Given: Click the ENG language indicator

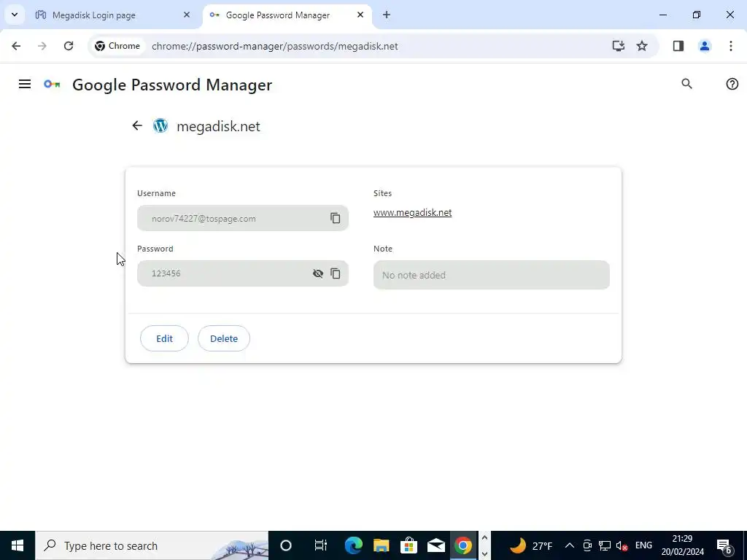Looking at the screenshot, I should click(643, 545).
